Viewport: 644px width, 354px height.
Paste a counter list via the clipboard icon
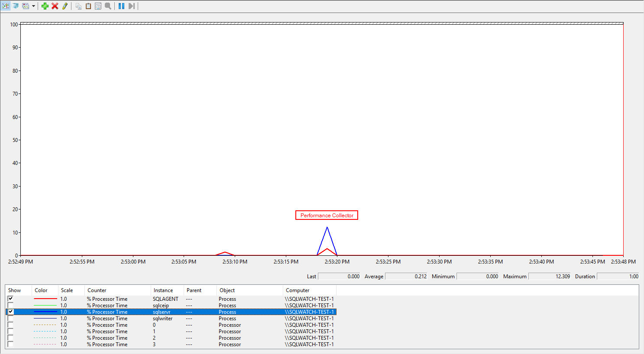click(88, 6)
